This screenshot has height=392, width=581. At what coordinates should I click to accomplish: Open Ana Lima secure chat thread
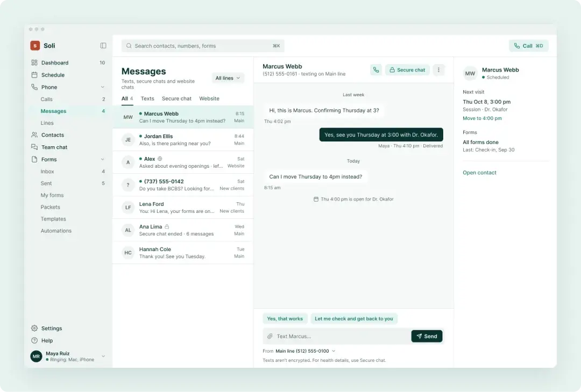click(x=183, y=230)
